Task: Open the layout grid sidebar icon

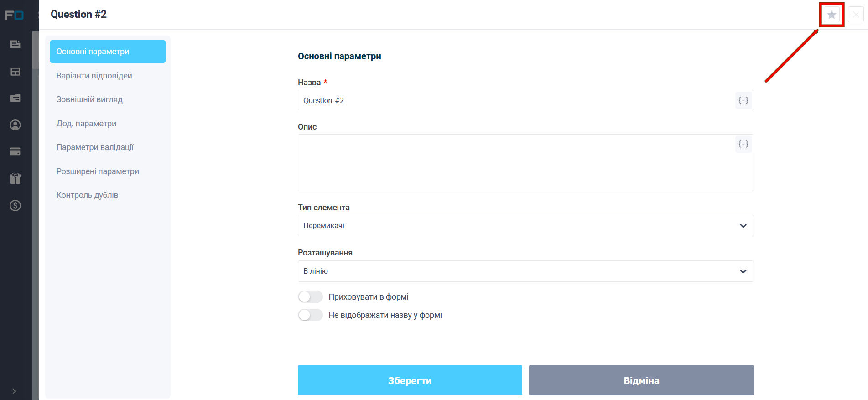Action: tap(16, 72)
